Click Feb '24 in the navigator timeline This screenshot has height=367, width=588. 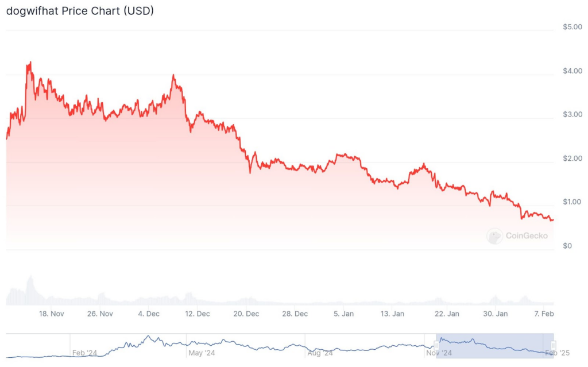pyautogui.click(x=84, y=353)
